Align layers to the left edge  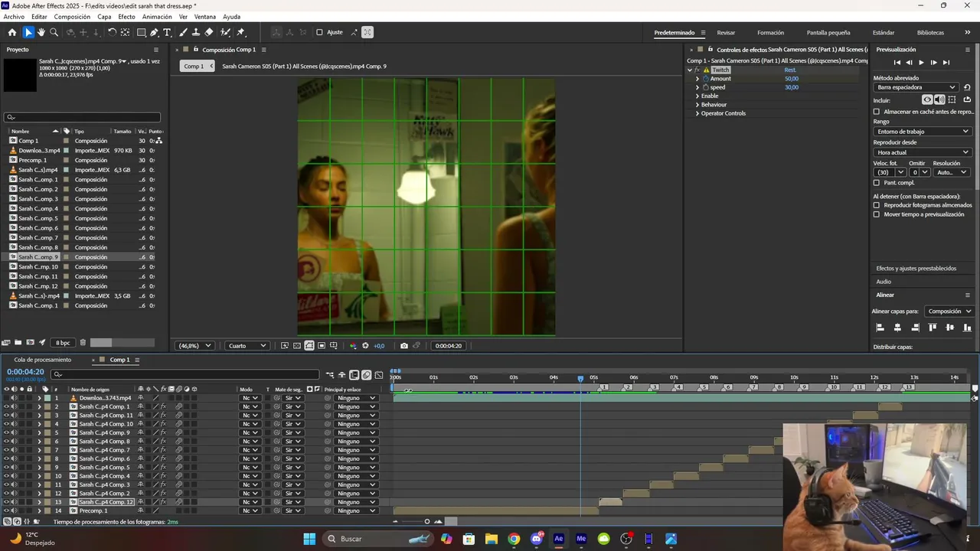[880, 328]
